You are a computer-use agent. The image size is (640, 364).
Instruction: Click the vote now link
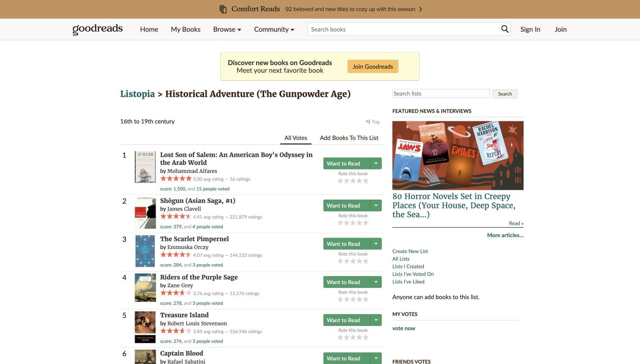404,328
